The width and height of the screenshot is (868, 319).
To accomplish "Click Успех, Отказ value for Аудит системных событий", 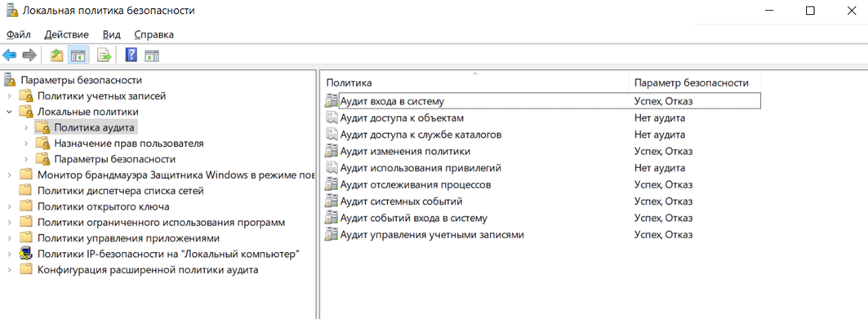I will (663, 202).
